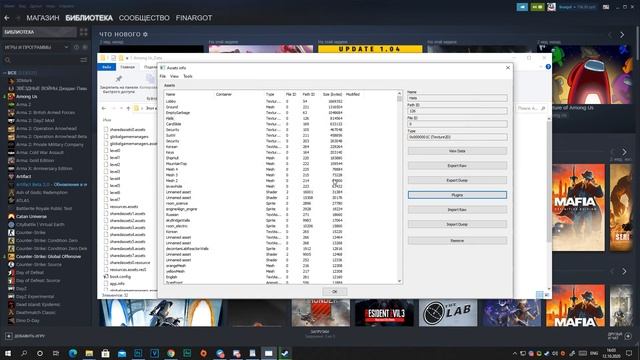Select the boot.config file in Explorer

[120, 276]
